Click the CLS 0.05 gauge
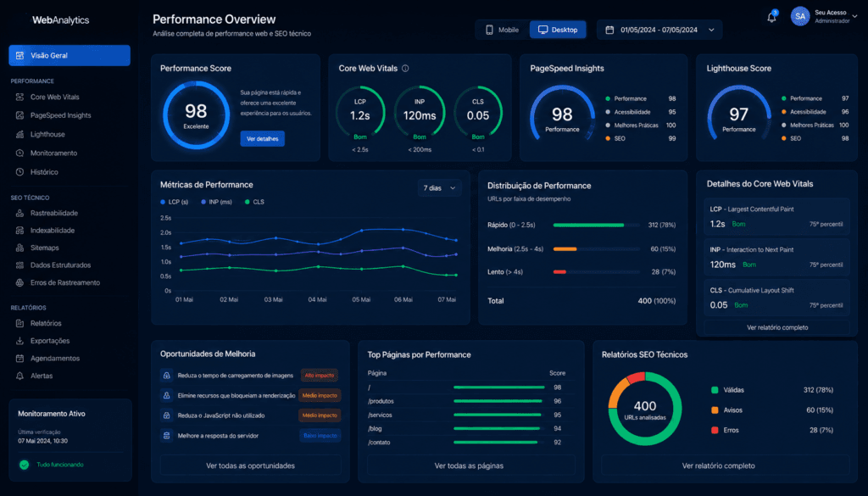This screenshot has height=496, width=868. [x=478, y=113]
